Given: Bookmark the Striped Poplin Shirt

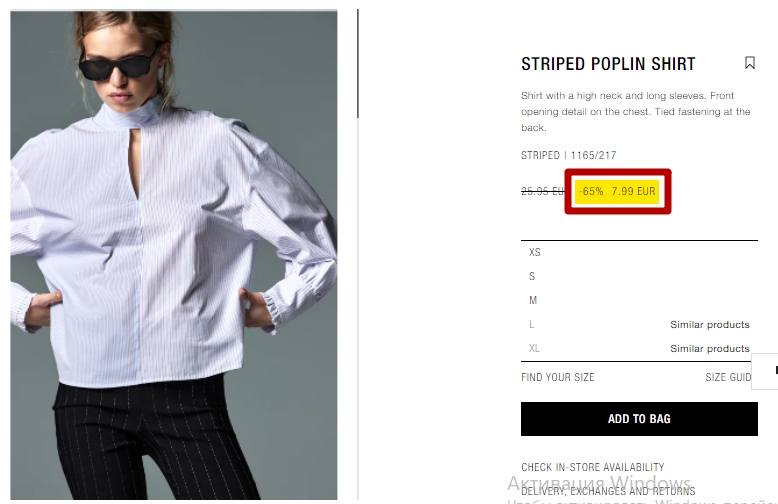Looking at the screenshot, I should coord(750,63).
